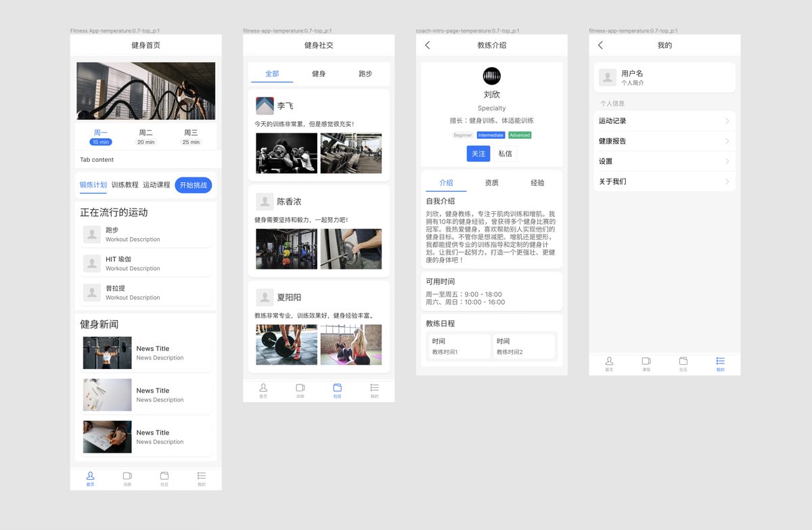
Task: Open 李飞's dumbbell rack photo
Action: (x=351, y=153)
